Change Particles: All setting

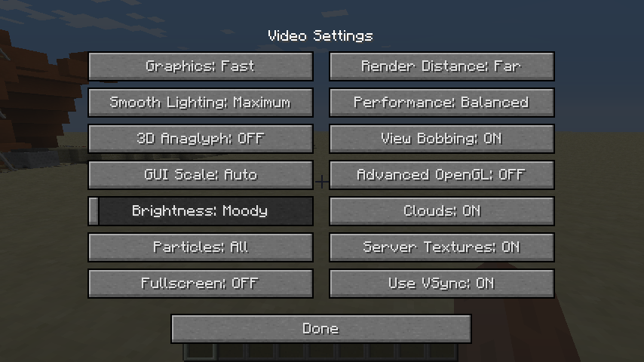(x=201, y=247)
